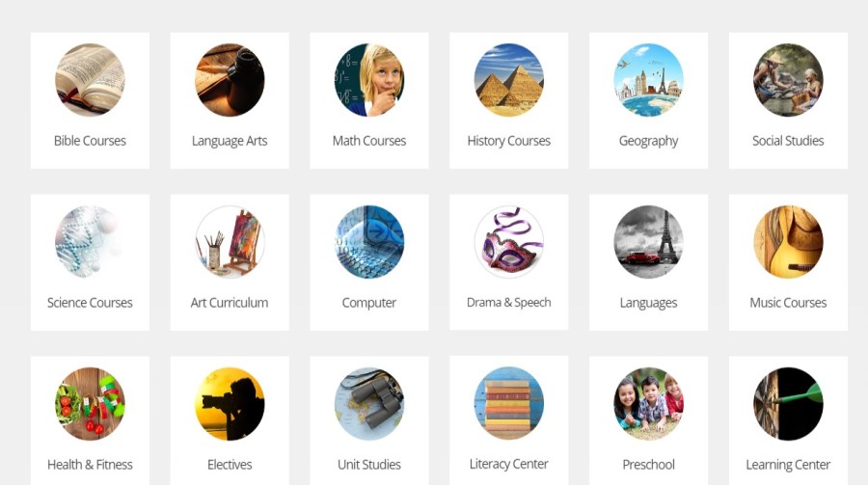Open the Bible Courses open-book icon
The image size is (868, 485).
90,80
